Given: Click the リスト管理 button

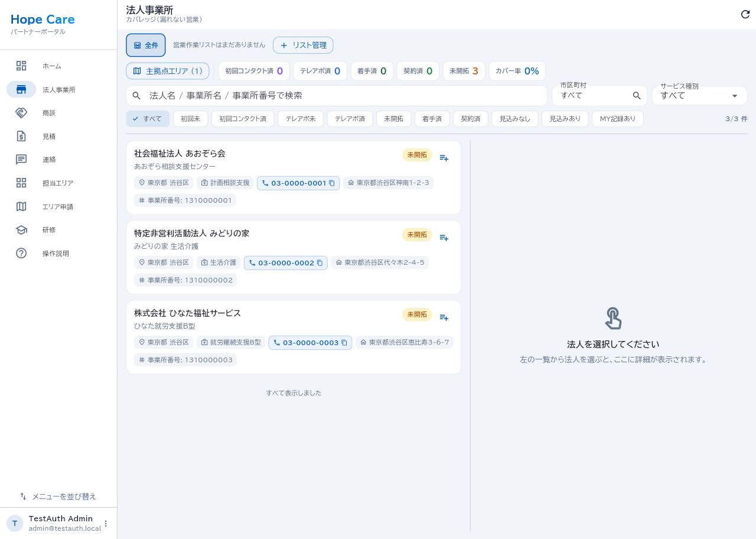Looking at the screenshot, I should pos(303,45).
